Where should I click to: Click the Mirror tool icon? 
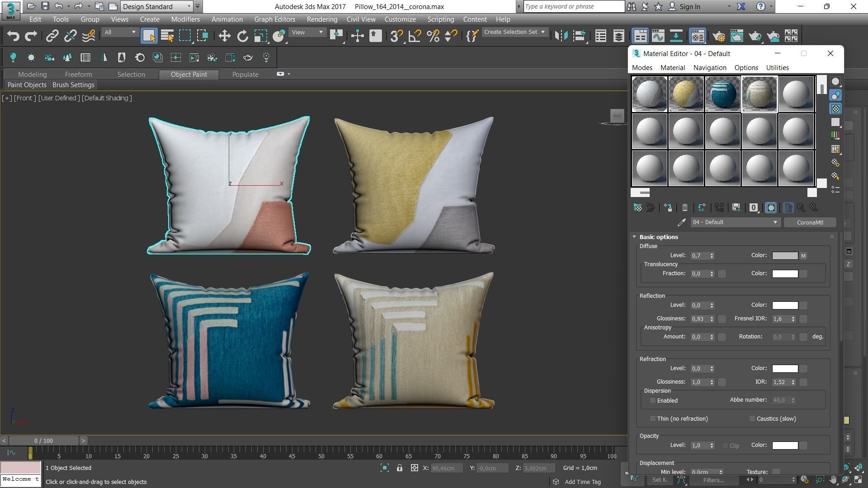click(x=561, y=36)
